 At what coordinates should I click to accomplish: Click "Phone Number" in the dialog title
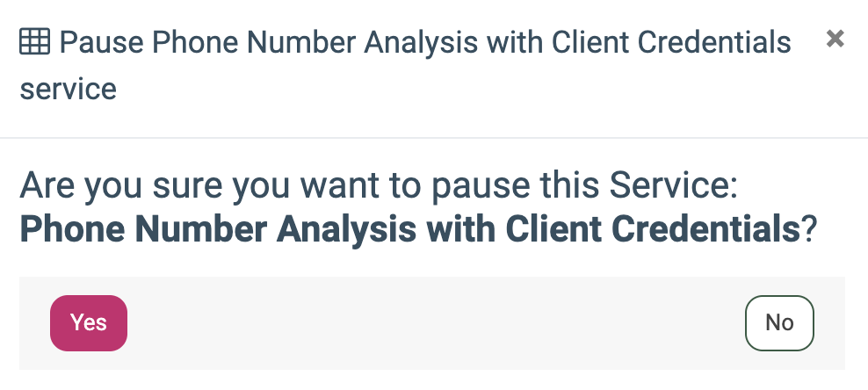tap(239, 41)
